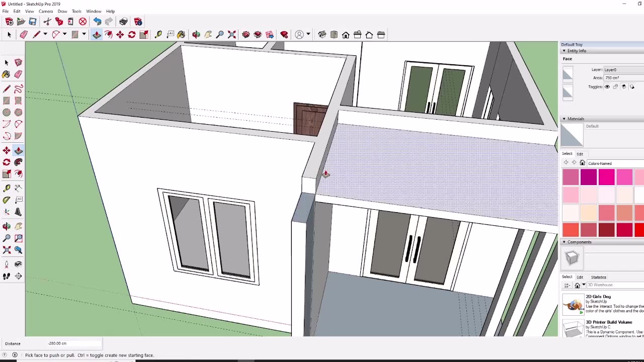The height and width of the screenshot is (362, 644).
Task: Select the Look Around eye tool
Action: (x=18, y=264)
